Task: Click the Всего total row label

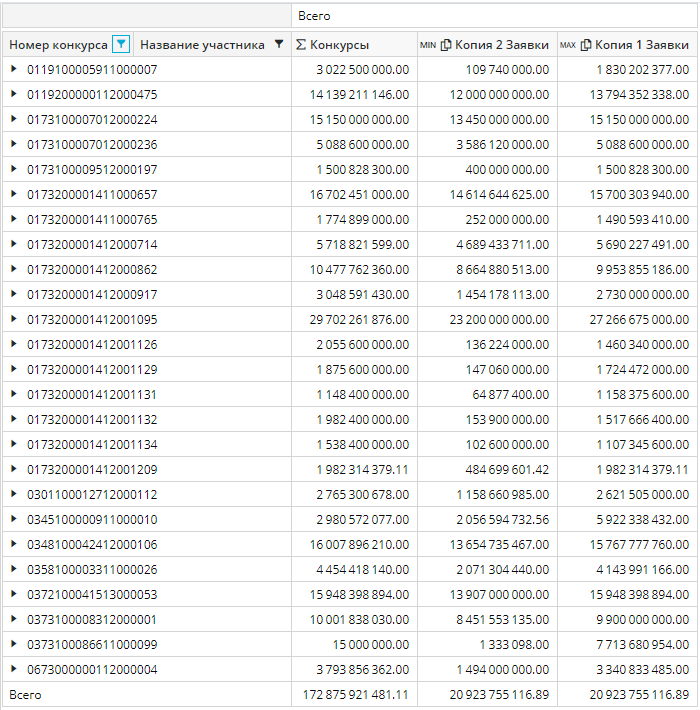Action: [26, 694]
